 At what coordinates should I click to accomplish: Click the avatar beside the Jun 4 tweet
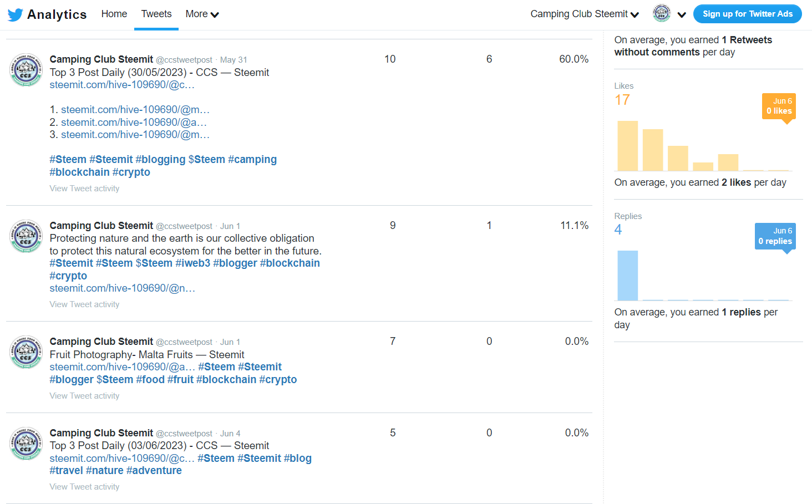(x=26, y=444)
